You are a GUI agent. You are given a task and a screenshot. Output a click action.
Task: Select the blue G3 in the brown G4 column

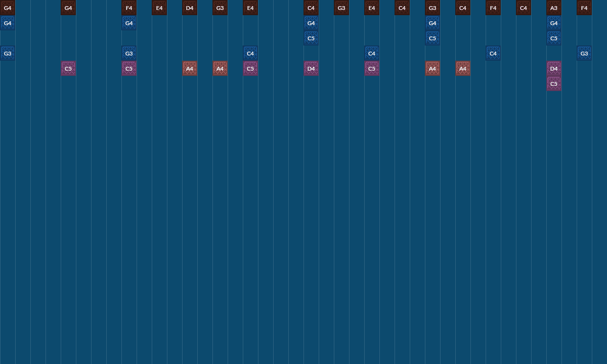tap(8, 53)
